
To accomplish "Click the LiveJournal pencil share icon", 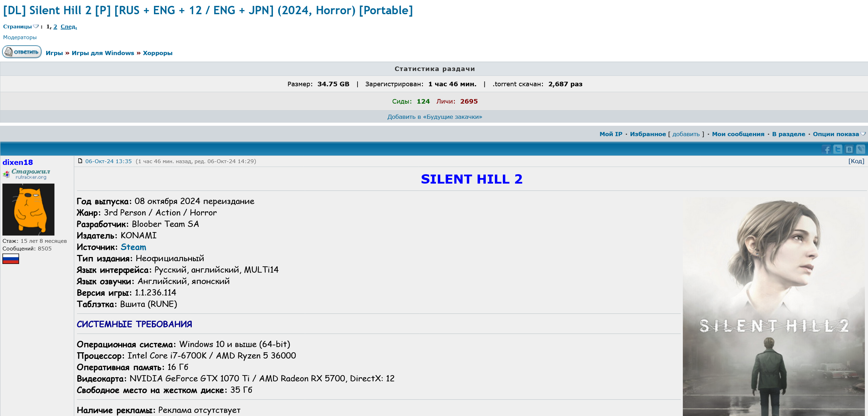I will point(860,149).
